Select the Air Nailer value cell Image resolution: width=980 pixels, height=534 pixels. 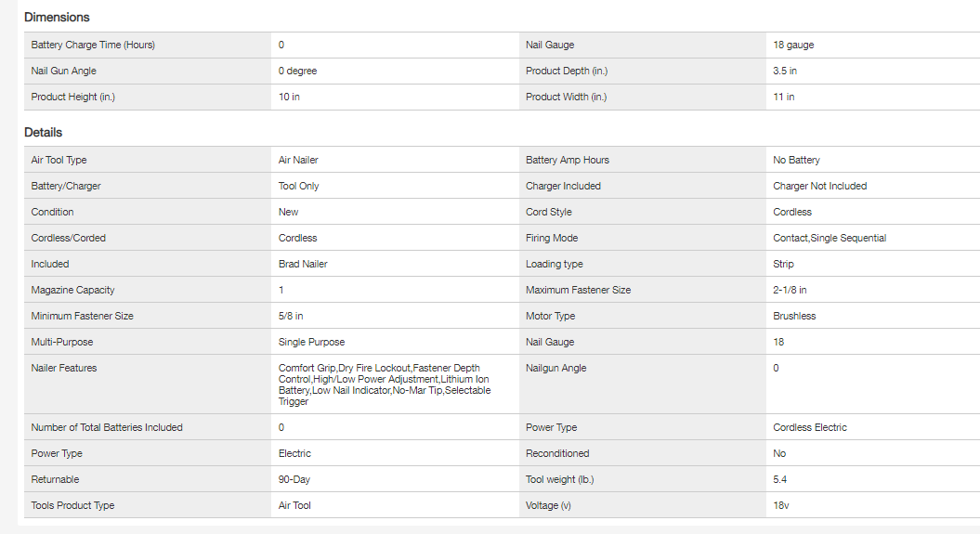coord(298,160)
